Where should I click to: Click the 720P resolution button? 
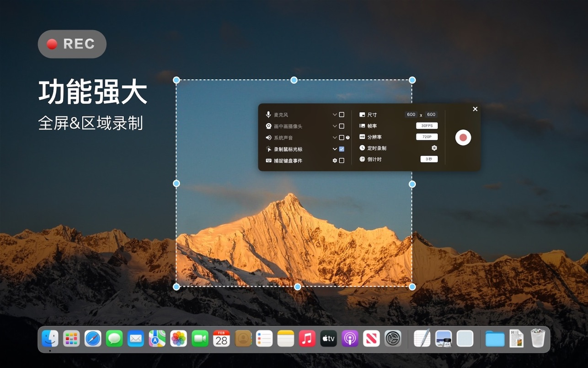click(427, 137)
